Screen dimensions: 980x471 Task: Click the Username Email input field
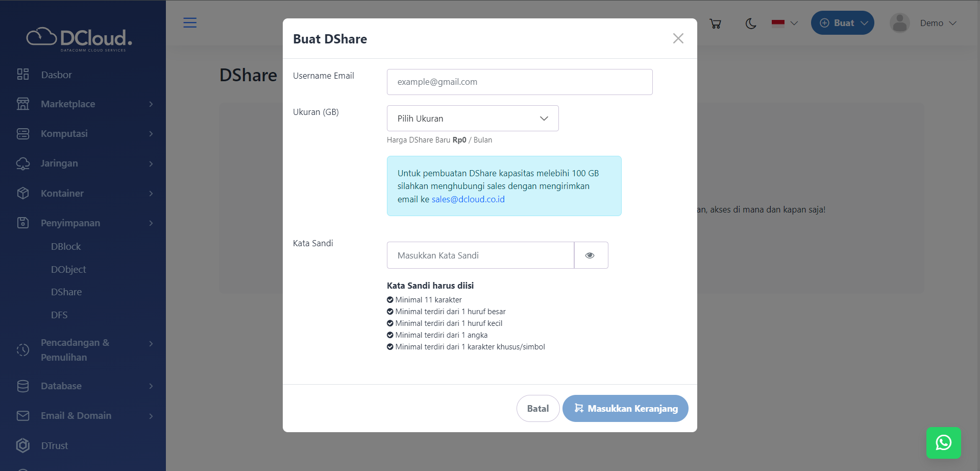pyautogui.click(x=519, y=82)
